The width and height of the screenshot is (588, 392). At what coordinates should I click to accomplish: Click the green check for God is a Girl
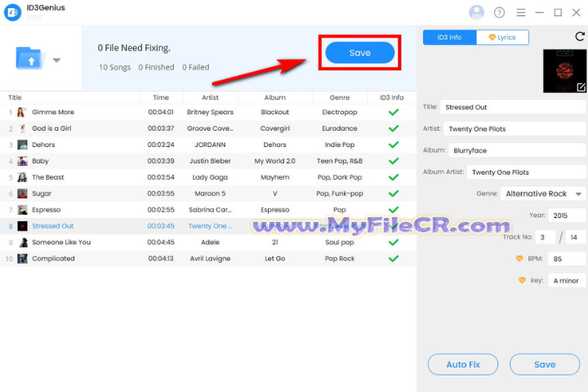coord(394,128)
